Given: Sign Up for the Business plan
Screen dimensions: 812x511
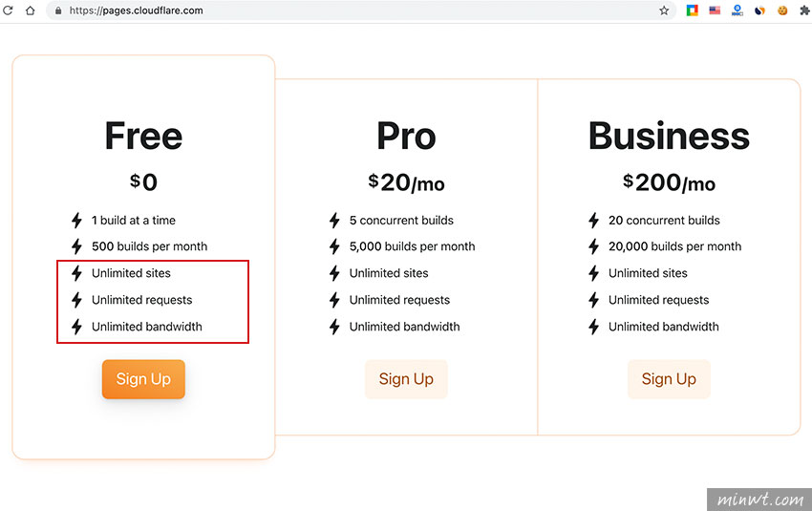Looking at the screenshot, I should point(669,379).
